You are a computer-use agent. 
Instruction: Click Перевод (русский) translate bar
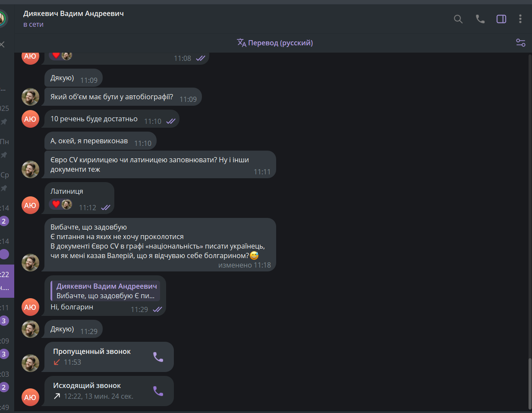(x=275, y=43)
